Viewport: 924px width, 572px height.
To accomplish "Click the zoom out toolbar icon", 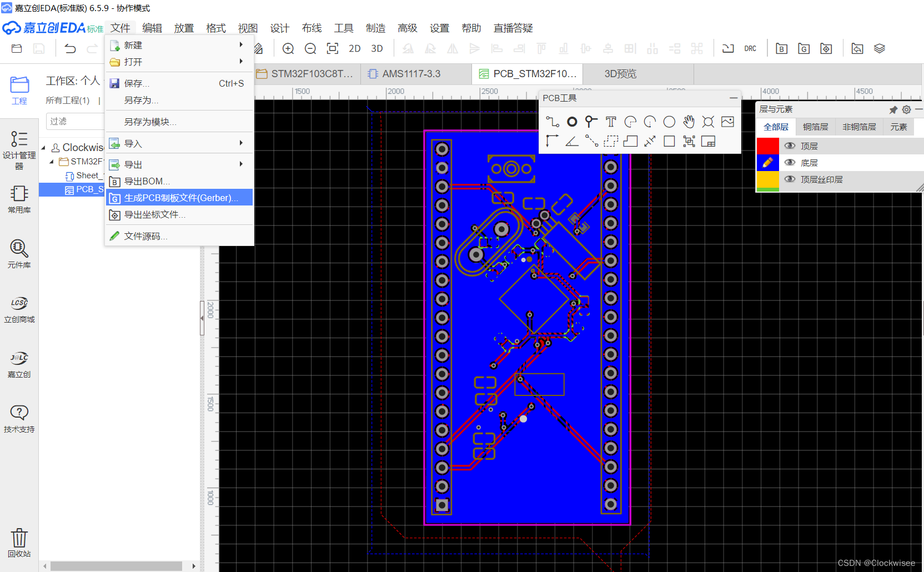I will pos(310,48).
